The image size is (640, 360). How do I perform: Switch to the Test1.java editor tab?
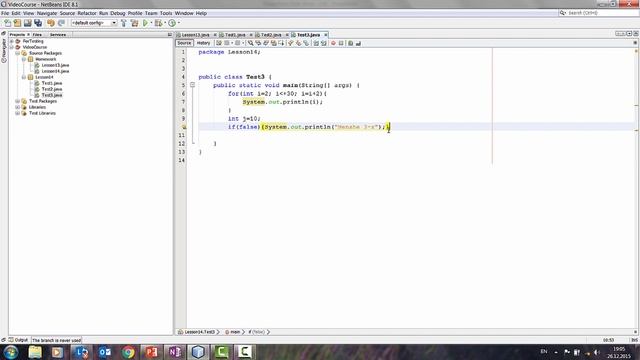tap(235, 35)
